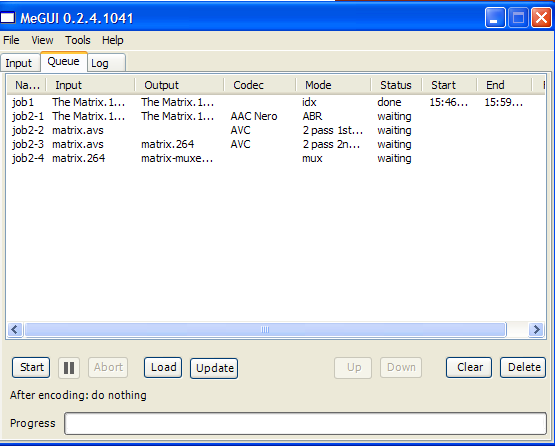Click the MeGUI window icon in title bar
The image size is (555, 446).
[x=8, y=18]
